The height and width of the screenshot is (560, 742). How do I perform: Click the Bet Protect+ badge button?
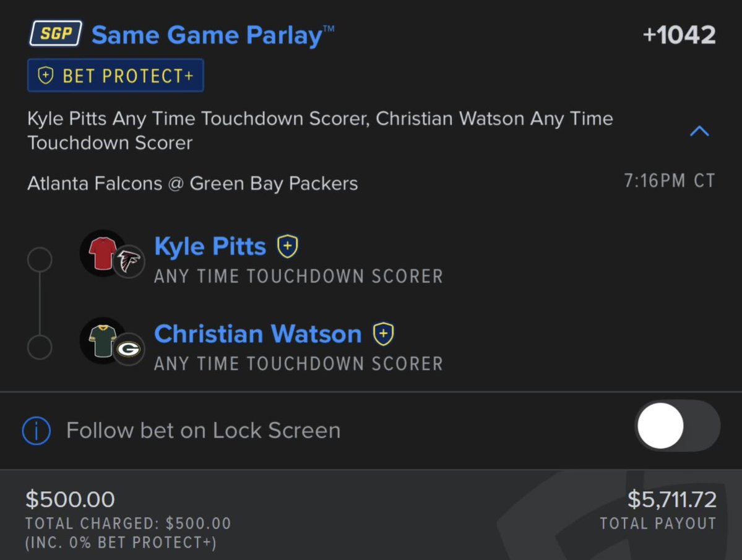click(x=116, y=75)
